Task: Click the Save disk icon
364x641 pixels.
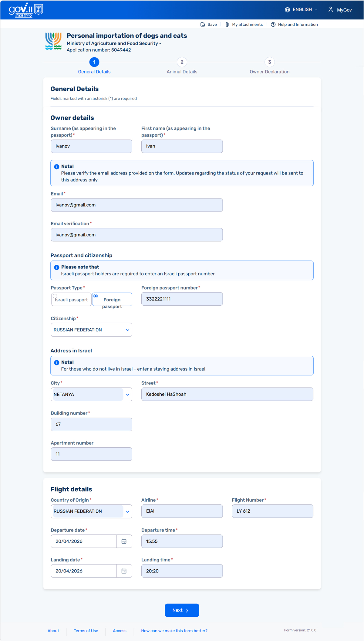Action: click(x=203, y=25)
